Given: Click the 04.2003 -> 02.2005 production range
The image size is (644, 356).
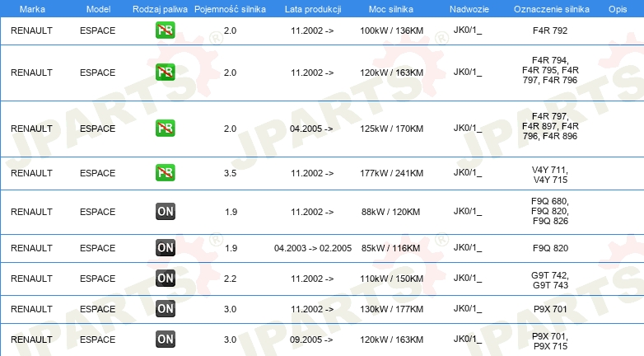Looking at the screenshot, I should point(313,248).
